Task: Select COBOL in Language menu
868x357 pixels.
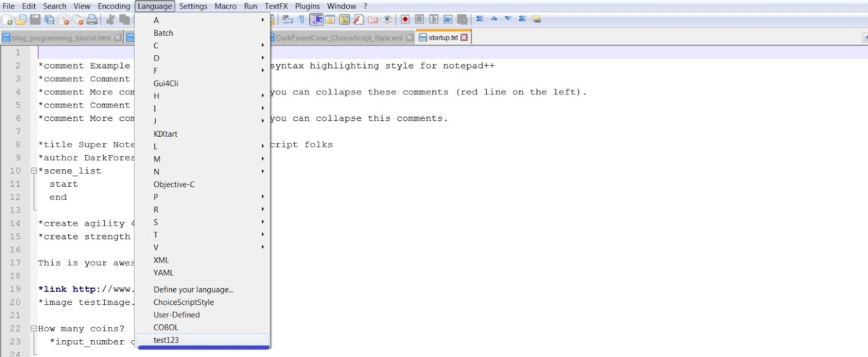Action: [x=203, y=328]
